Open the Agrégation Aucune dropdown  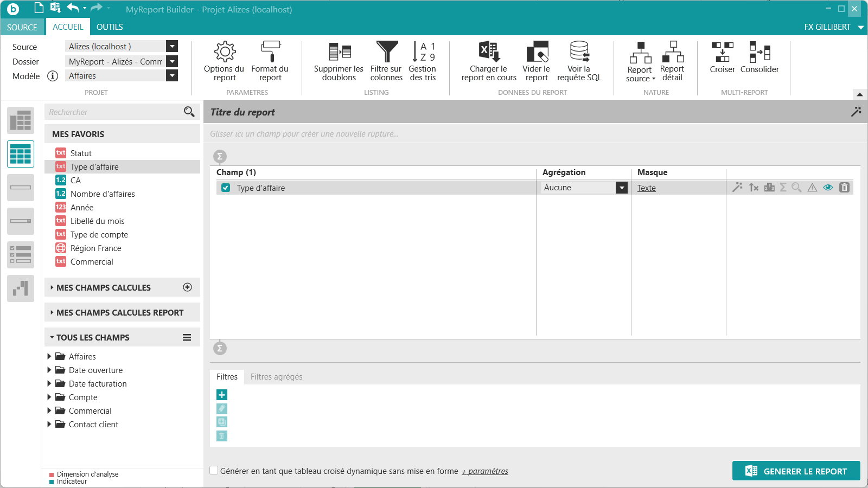[622, 188]
